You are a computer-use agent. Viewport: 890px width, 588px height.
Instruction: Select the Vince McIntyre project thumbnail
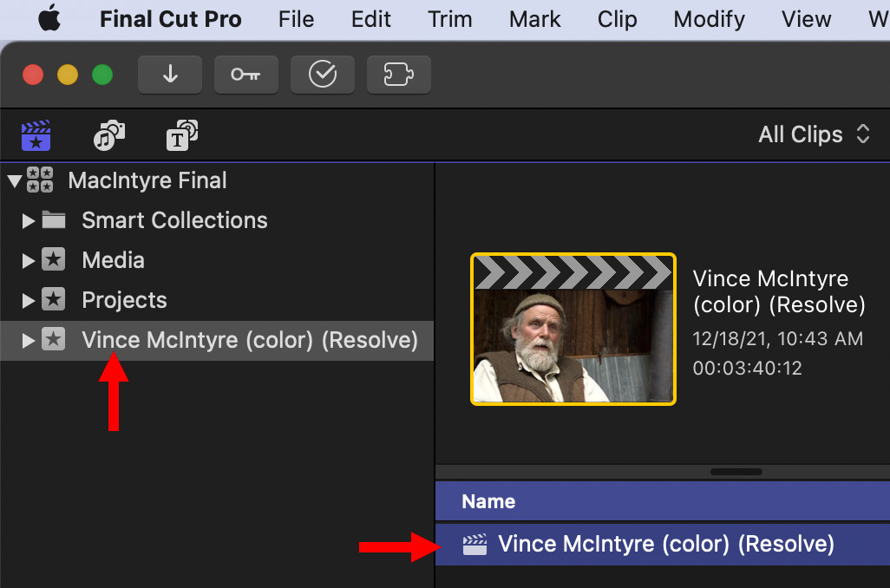point(573,330)
